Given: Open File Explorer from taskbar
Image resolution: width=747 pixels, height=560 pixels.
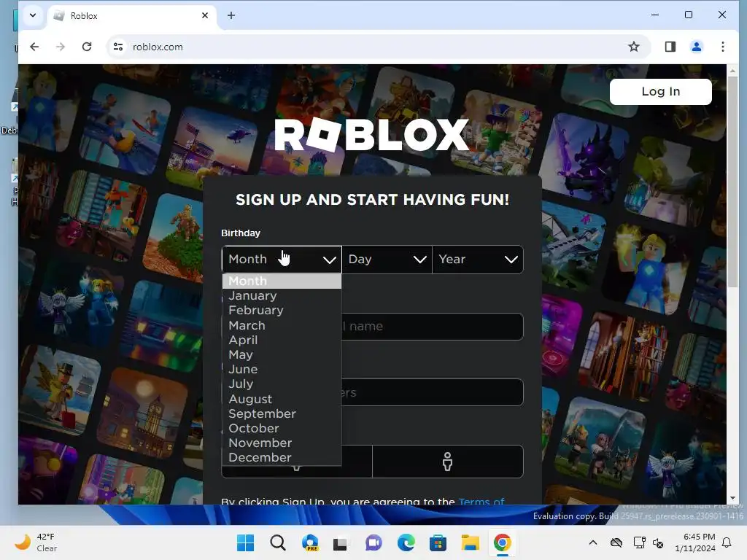Looking at the screenshot, I should [471, 542].
